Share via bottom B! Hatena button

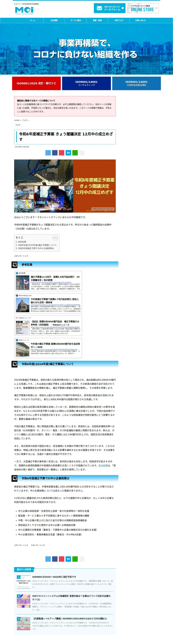click(68, 559)
